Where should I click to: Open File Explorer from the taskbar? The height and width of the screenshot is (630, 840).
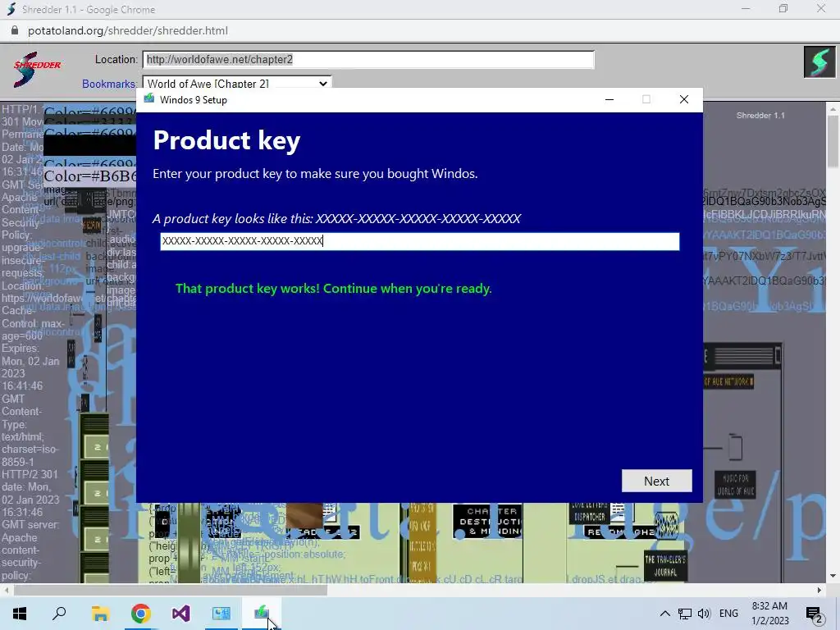point(100,614)
